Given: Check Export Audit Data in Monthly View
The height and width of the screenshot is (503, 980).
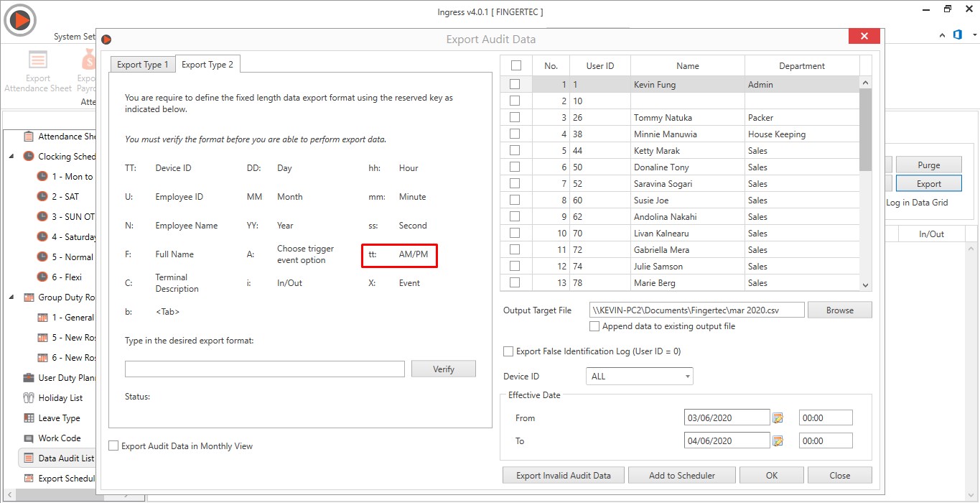Looking at the screenshot, I should tap(113, 446).
